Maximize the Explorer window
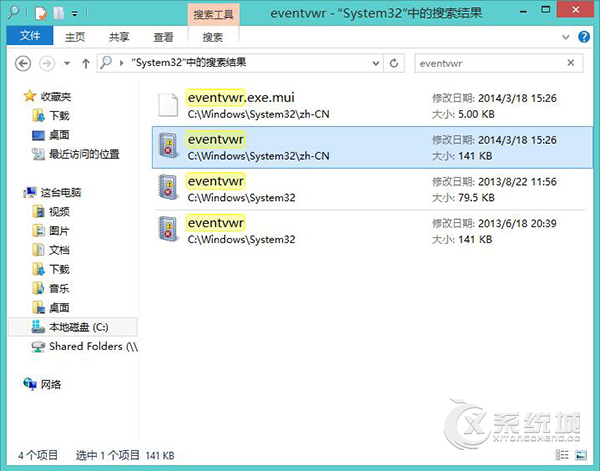Image resolution: width=600 pixels, height=471 pixels. tap(546, 10)
